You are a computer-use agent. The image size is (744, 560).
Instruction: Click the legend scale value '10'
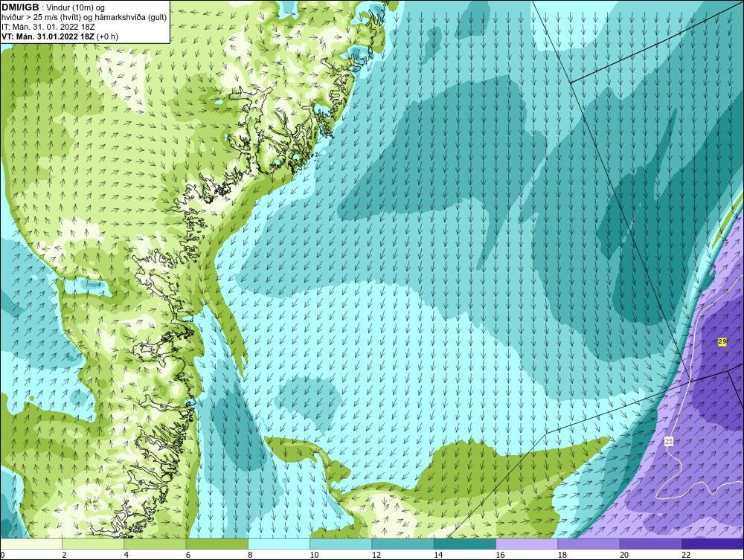(314, 556)
